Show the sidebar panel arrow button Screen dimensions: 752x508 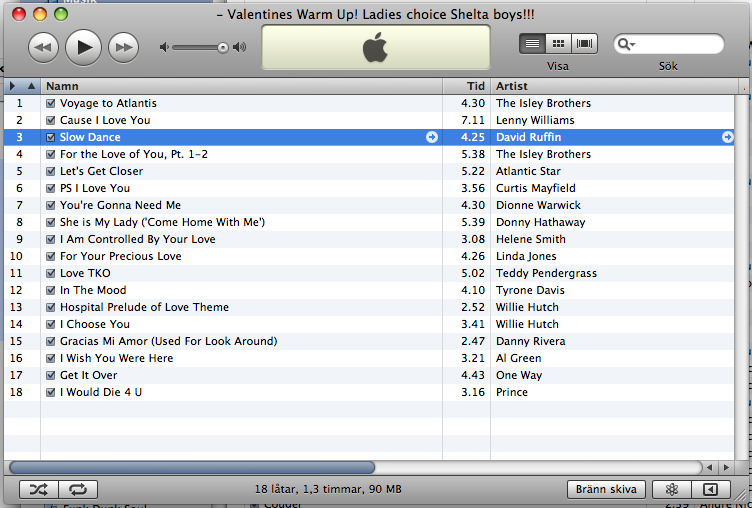tap(711, 489)
